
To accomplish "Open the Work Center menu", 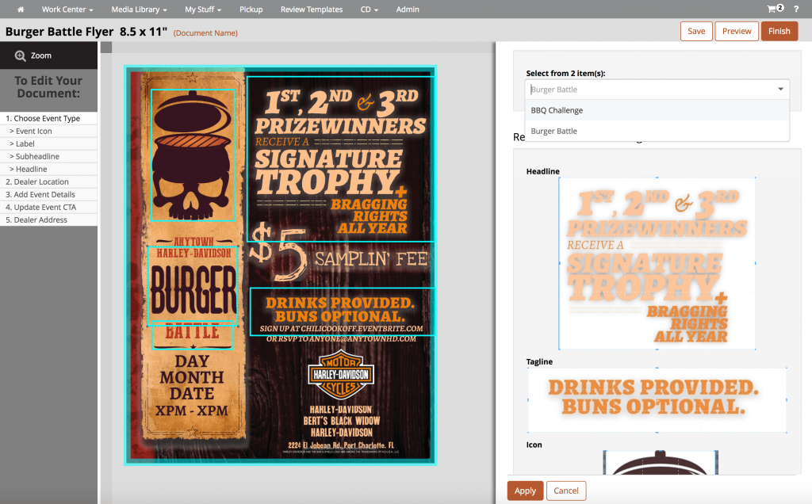I will pos(67,10).
